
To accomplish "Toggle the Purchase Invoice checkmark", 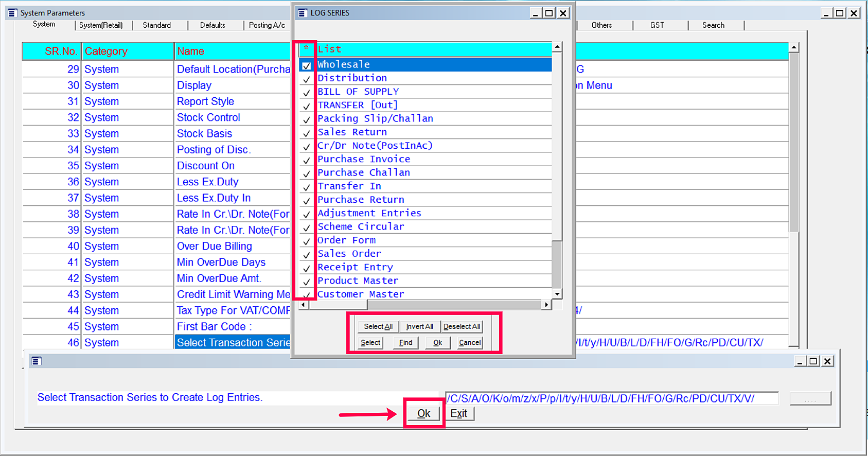I will point(306,160).
